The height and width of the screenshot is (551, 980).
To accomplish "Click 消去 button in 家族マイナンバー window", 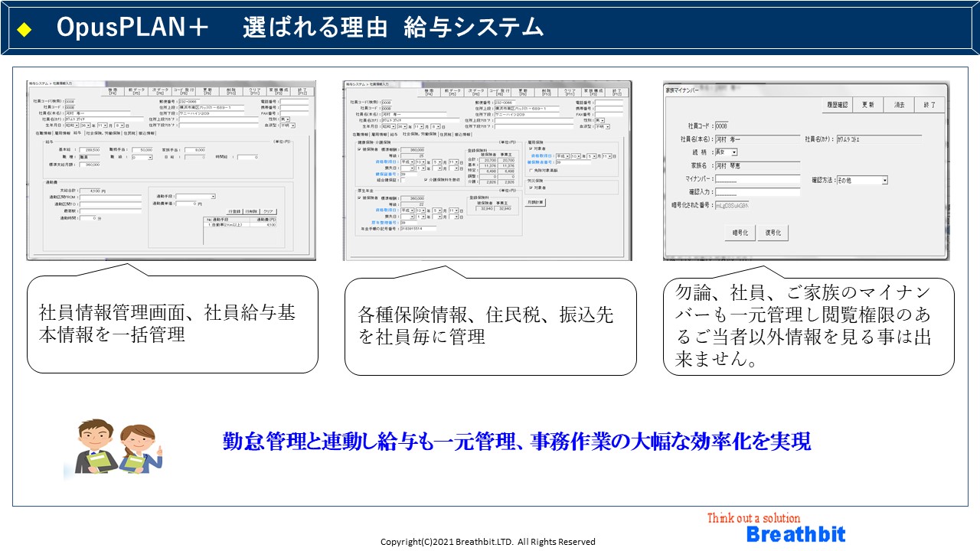I will tap(899, 105).
